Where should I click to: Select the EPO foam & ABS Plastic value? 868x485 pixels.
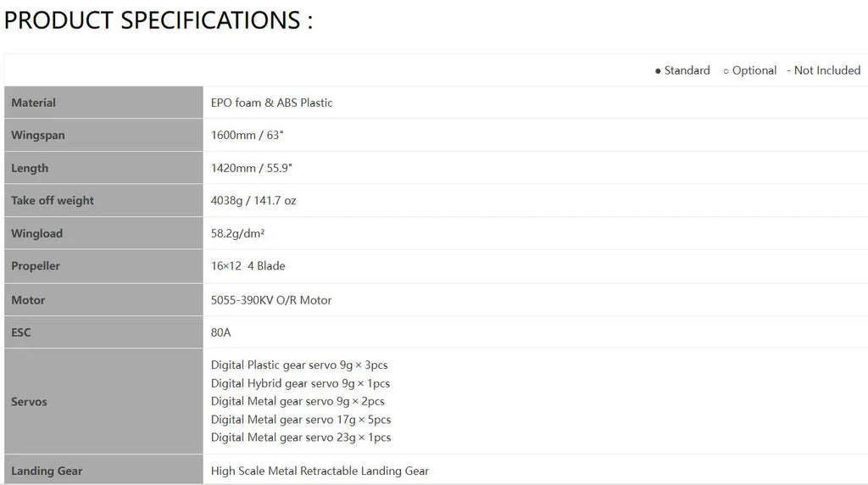click(x=272, y=103)
